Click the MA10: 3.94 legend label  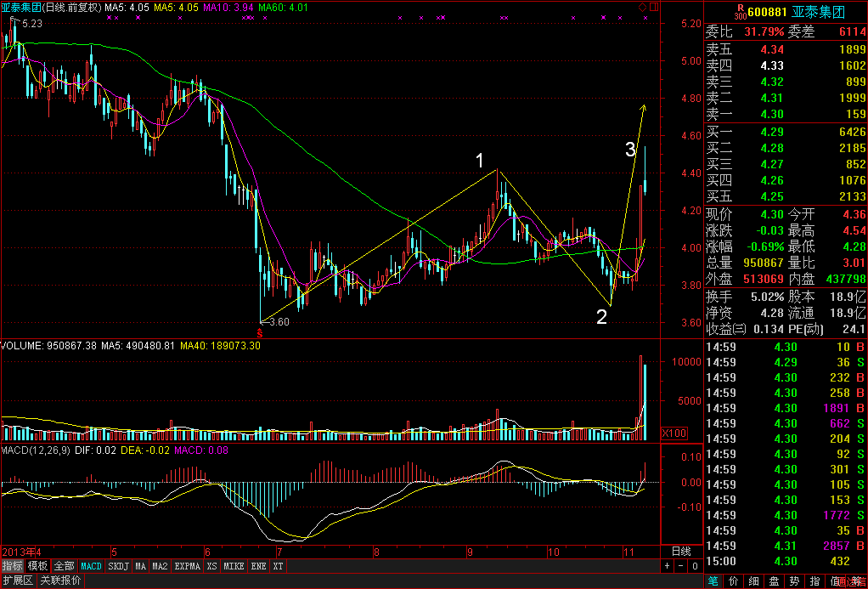pyautogui.click(x=228, y=8)
